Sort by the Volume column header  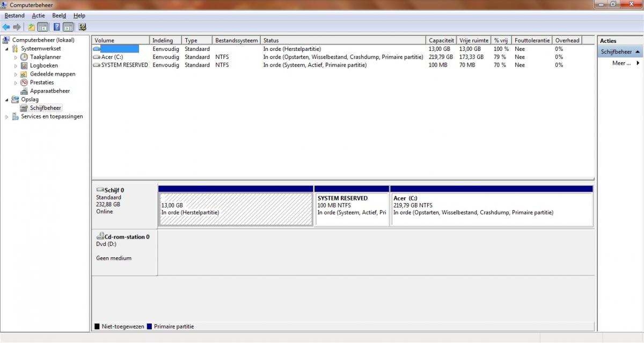point(121,40)
